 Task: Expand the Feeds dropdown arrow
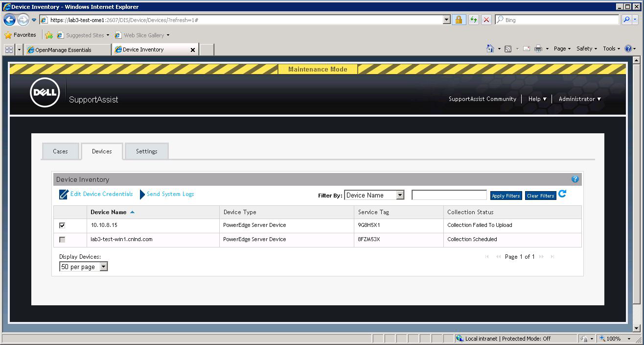[x=517, y=49]
